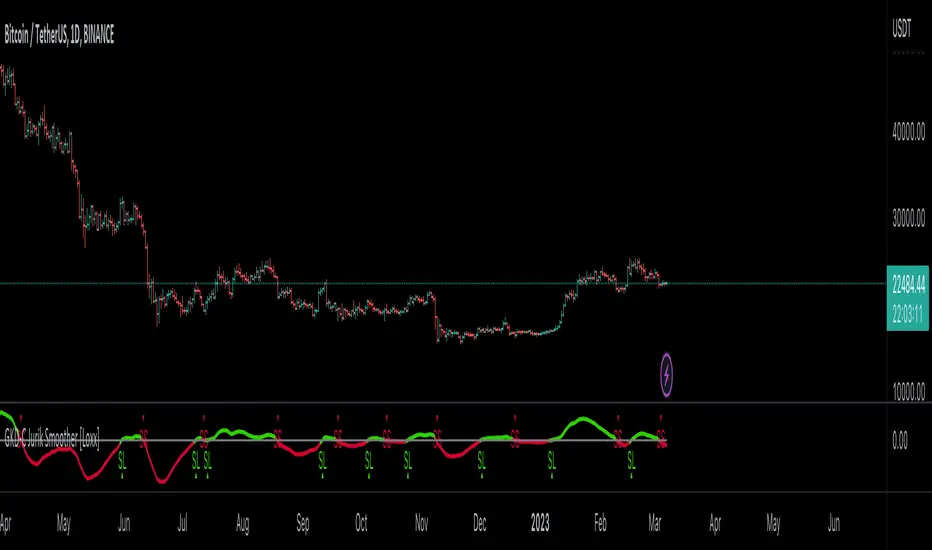Click the Sep label on the time axis
The image size is (932, 550).
[303, 523]
